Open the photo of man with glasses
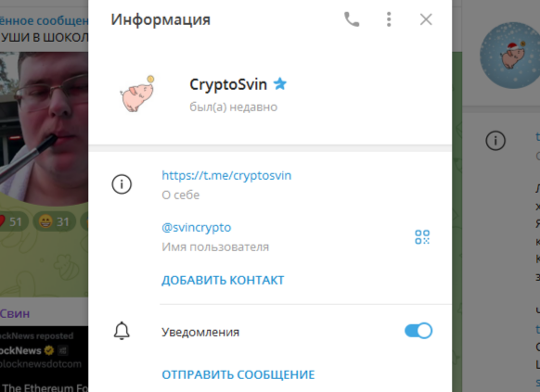 (45, 127)
